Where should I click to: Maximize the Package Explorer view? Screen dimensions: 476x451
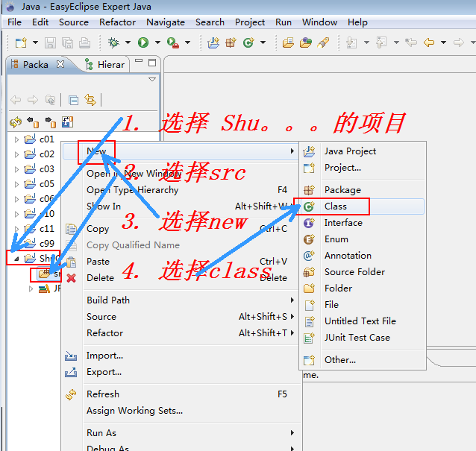(152, 63)
